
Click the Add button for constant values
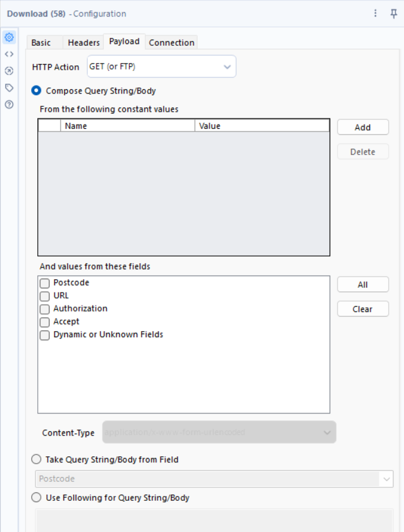click(363, 127)
